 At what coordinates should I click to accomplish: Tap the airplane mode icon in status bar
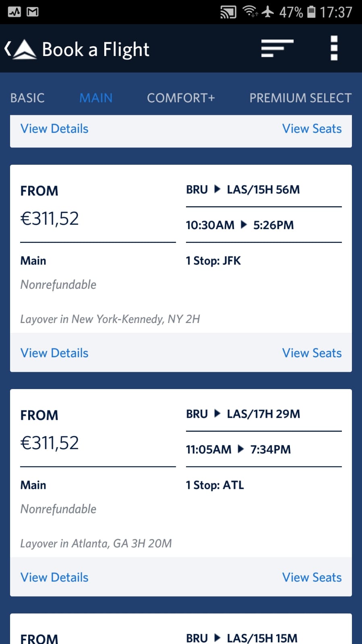click(268, 12)
